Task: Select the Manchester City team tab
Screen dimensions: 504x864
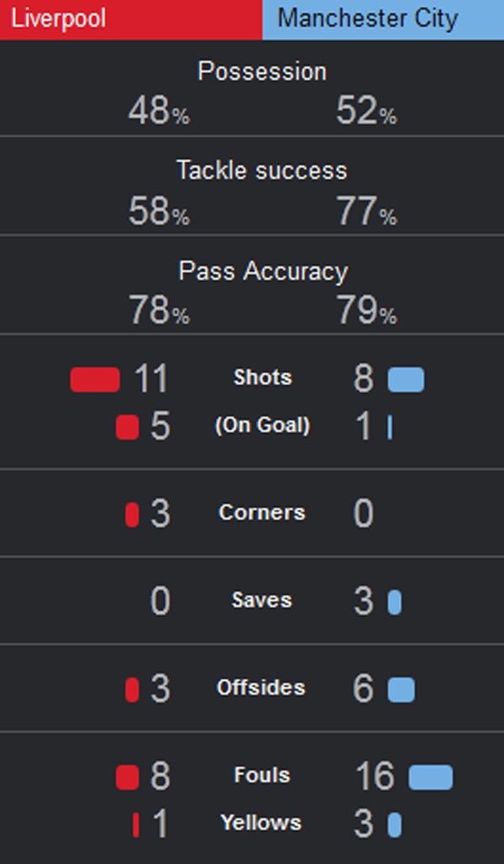Action: (383, 19)
